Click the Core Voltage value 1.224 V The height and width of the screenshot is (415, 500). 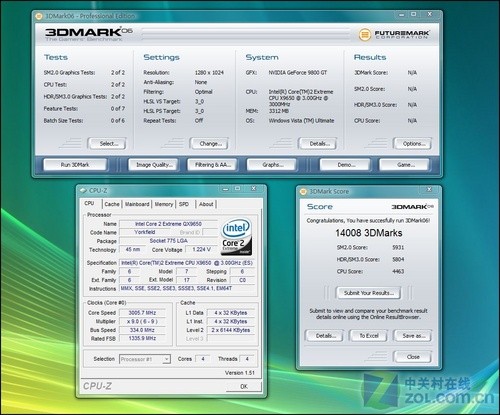201,249
